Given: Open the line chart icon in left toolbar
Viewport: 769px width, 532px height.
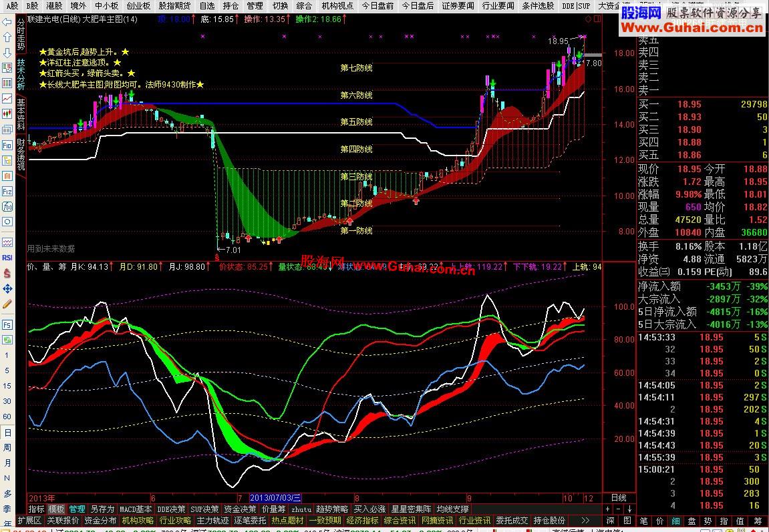Looking at the screenshot, I should [7, 99].
